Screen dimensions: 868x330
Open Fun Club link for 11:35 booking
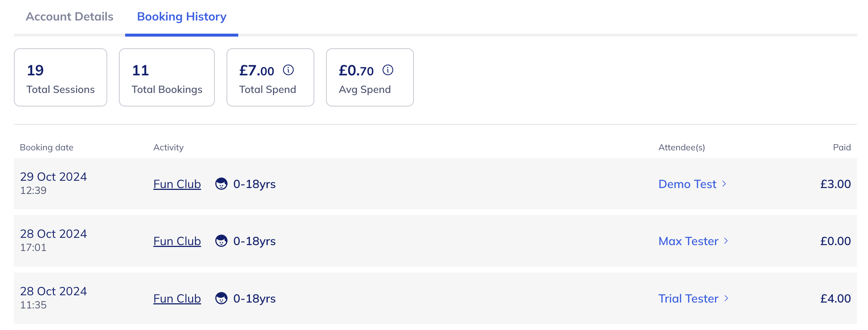click(177, 299)
